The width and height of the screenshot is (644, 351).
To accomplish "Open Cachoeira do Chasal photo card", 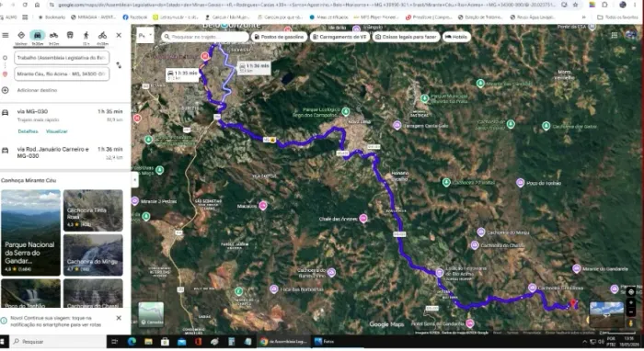I will coord(93,293).
